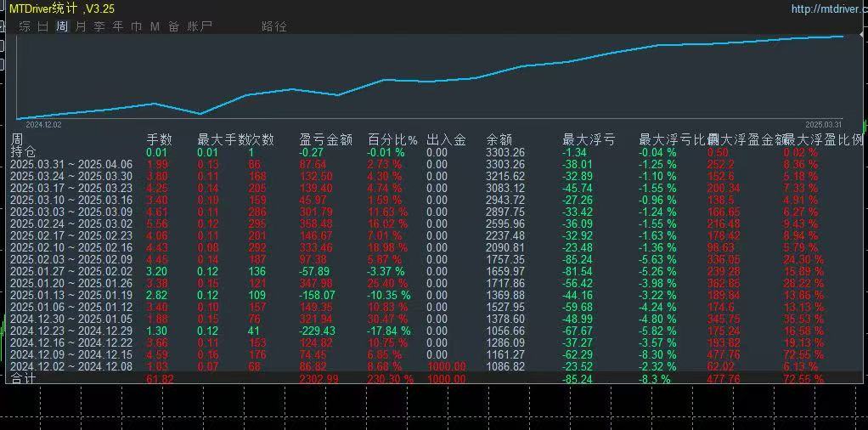Click the profit amount 358.48
The height and width of the screenshot is (430, 868).
pos(316,223)
